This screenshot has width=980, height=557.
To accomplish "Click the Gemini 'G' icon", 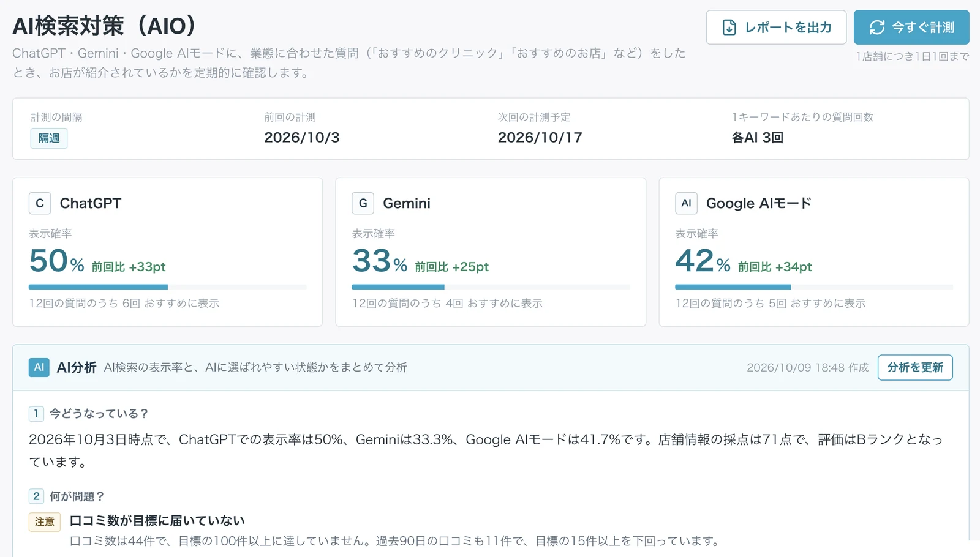I will tap(363, 203).
